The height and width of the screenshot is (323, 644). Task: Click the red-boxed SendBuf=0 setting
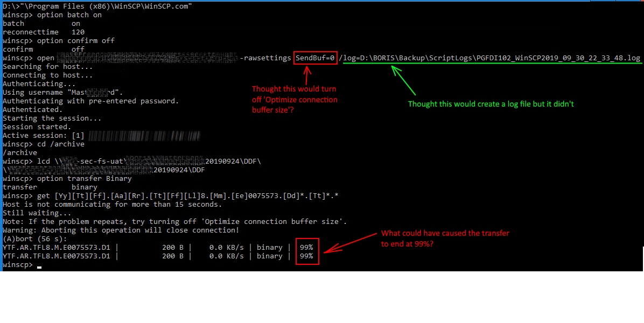316,58
